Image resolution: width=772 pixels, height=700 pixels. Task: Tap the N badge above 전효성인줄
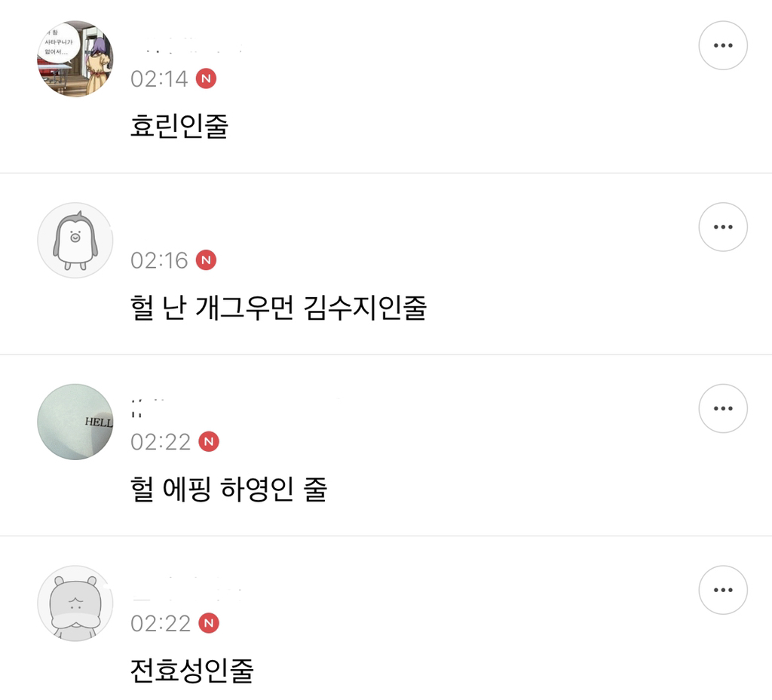click(209, 623)
